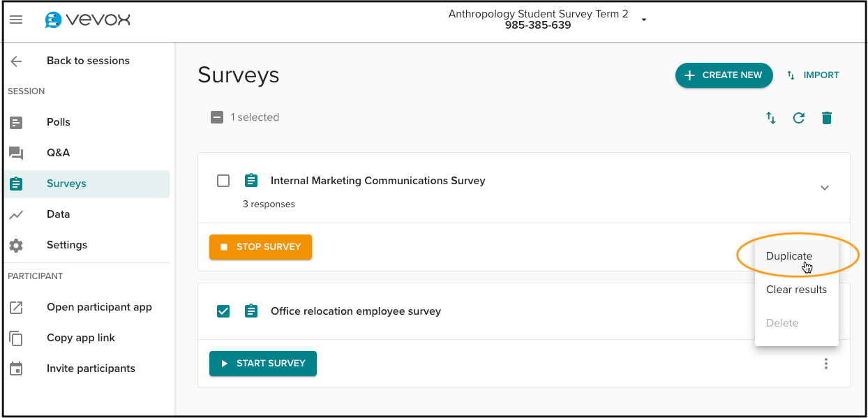868x418 pixels.
Task: Select Clear results in the menu
Action: pos(796,290)
